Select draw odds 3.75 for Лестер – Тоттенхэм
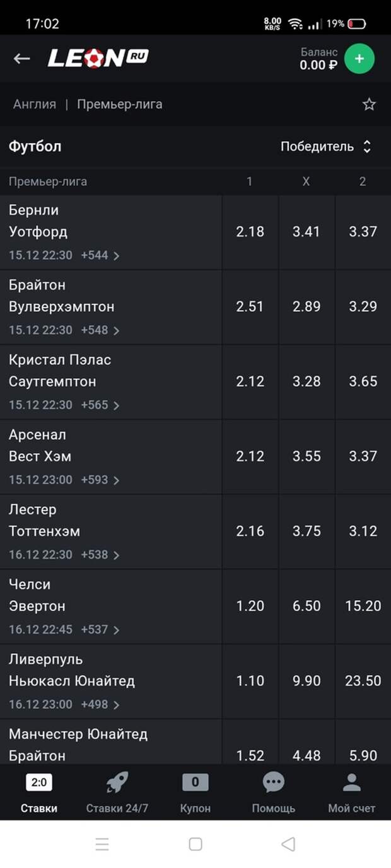Screen dimensions: 391x868 tap(306, 531)
